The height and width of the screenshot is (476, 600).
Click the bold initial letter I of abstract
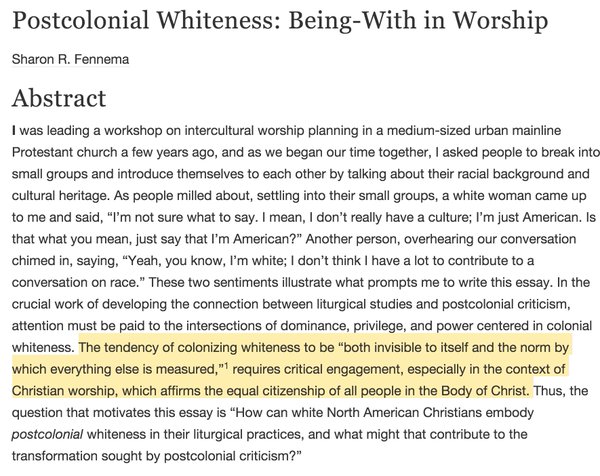(x=14, y=131)
